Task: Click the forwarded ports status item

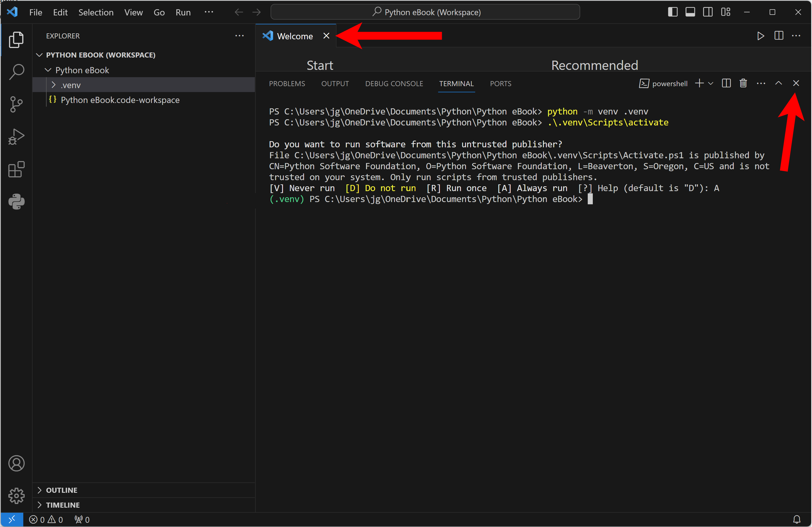Action: [x=82, y=519]
